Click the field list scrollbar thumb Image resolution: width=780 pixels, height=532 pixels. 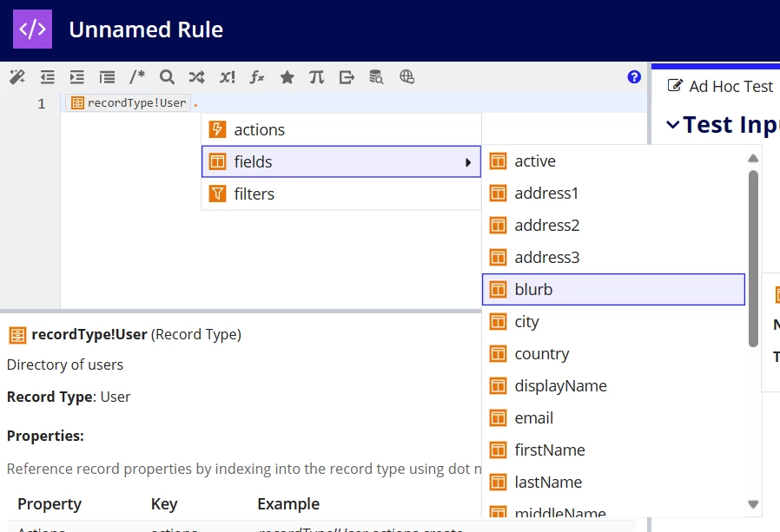[753, 259]
